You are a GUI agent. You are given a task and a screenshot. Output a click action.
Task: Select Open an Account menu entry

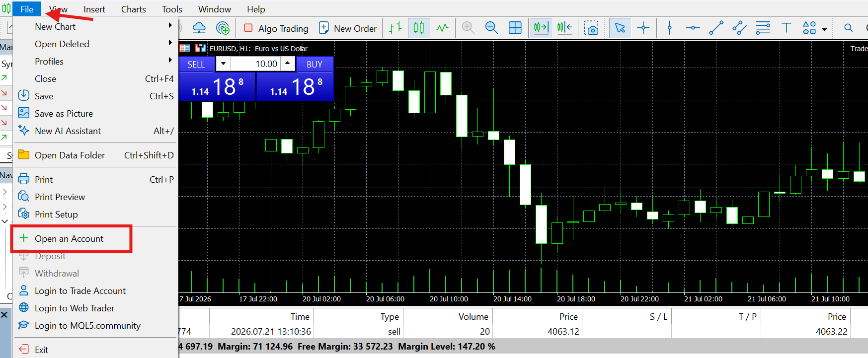click(x=95, y=238)
